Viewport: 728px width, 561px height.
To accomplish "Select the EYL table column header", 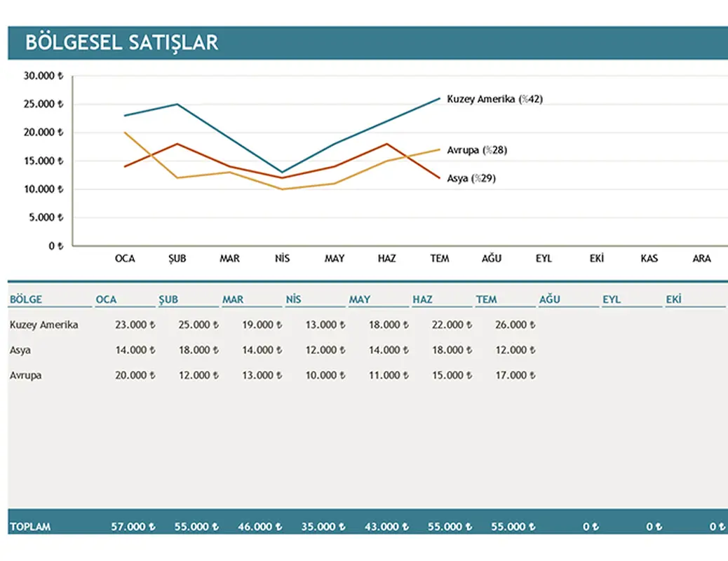I will point(612,299).
